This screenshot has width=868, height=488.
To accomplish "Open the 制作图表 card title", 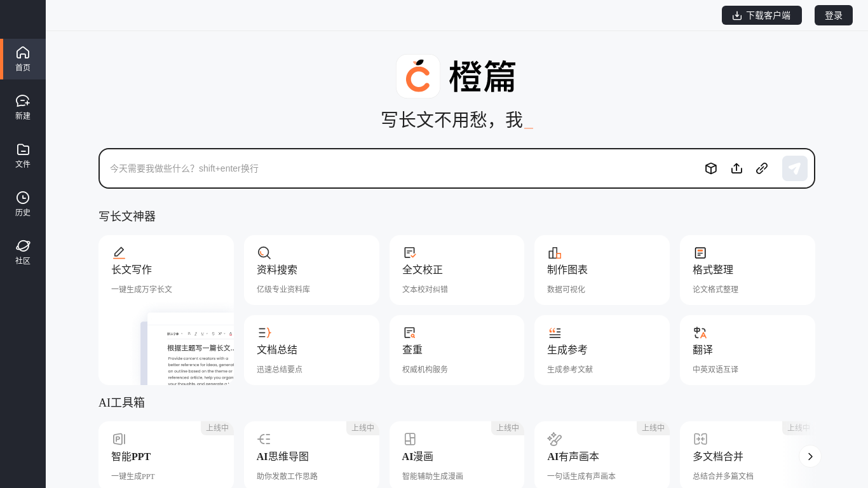I will tap(567, 269).
